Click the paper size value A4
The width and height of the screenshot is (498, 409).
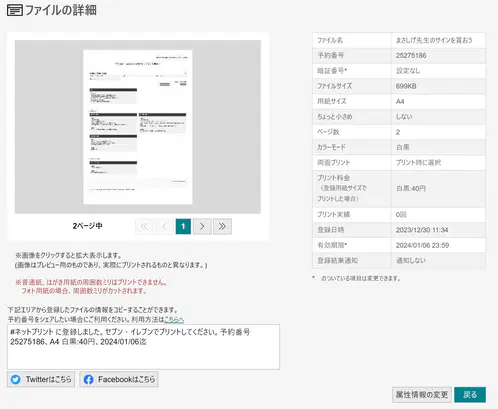pos(400,101)
